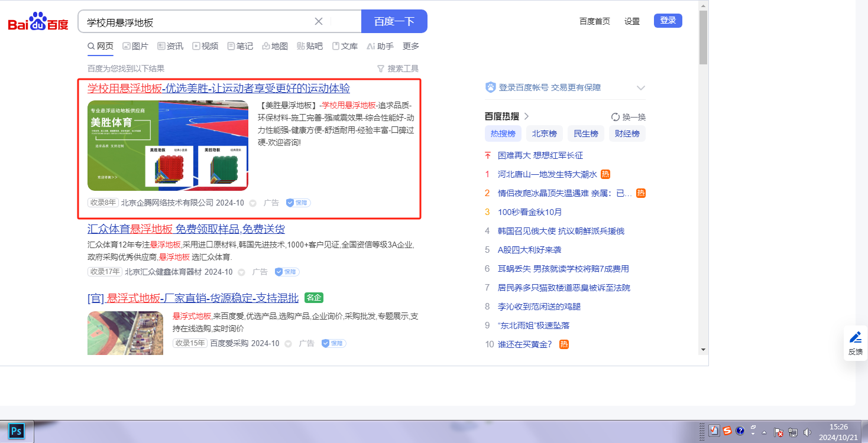Click the 反馈 feedback button
This screenshot has height=443, width=868.
[855, 343]
